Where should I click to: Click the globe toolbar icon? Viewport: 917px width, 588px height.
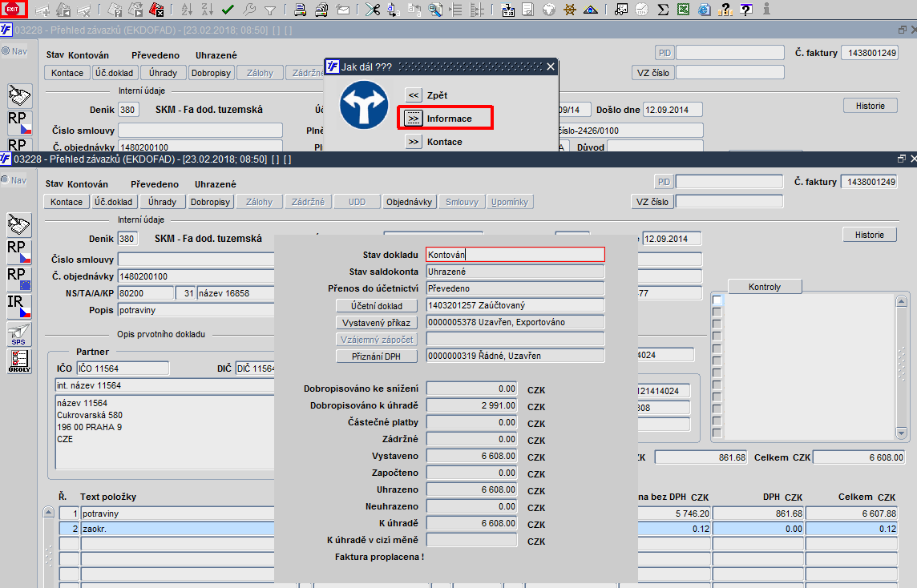[x=548, y=9]
